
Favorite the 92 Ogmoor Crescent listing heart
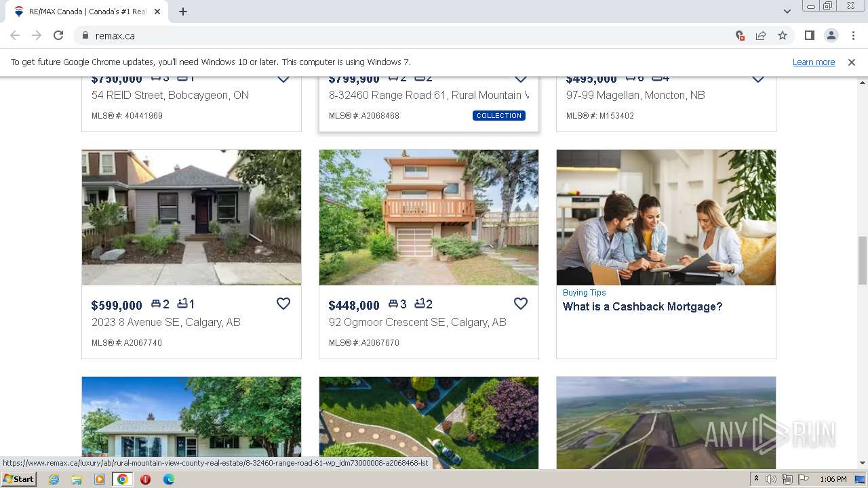click(x=521, y=304)
